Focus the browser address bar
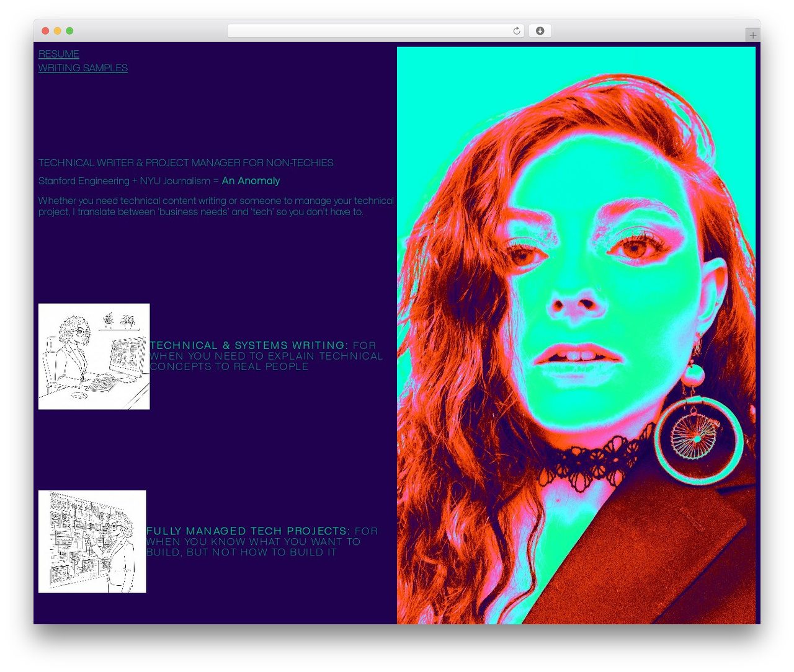 tap(375, 31)
